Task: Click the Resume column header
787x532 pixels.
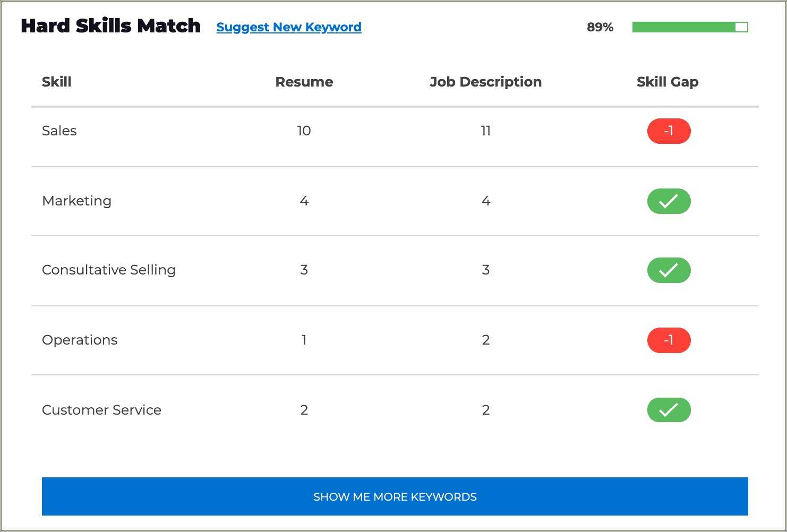Action: click(x=304, y=82)
